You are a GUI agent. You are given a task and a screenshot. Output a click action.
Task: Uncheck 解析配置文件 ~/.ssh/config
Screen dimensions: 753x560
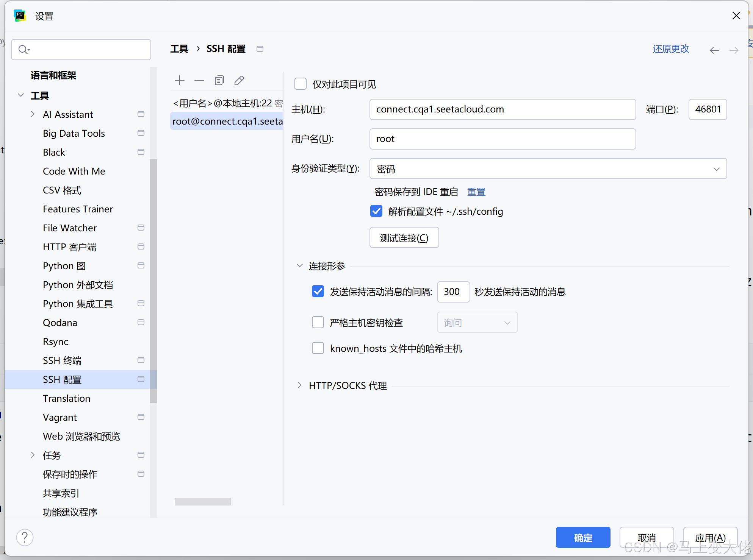[376, 211]
